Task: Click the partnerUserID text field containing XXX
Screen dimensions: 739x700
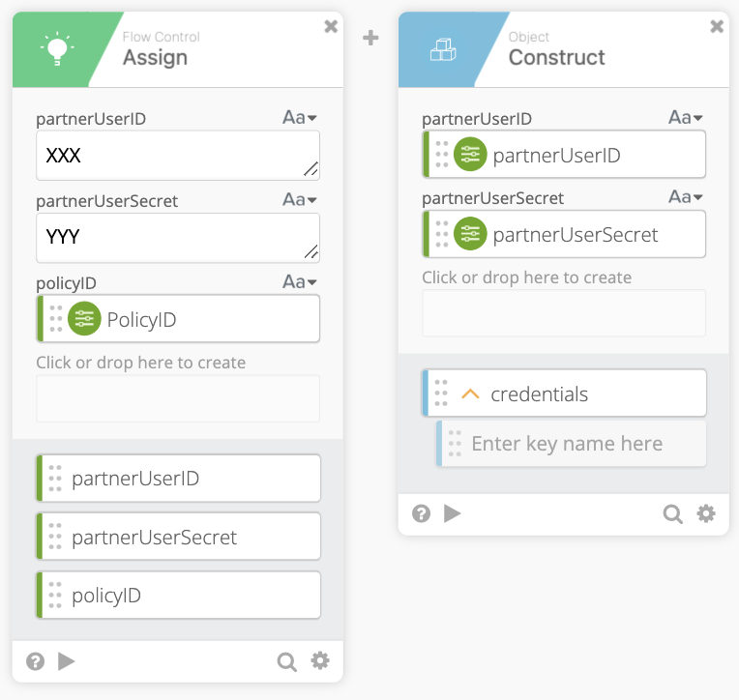Action: [177, 156]
